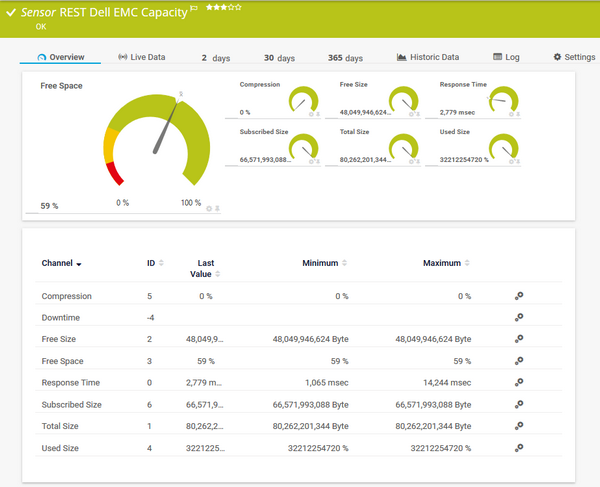The image size is (600, 487).
Task: Click the Response Time gauge dial
Action: 504,100
